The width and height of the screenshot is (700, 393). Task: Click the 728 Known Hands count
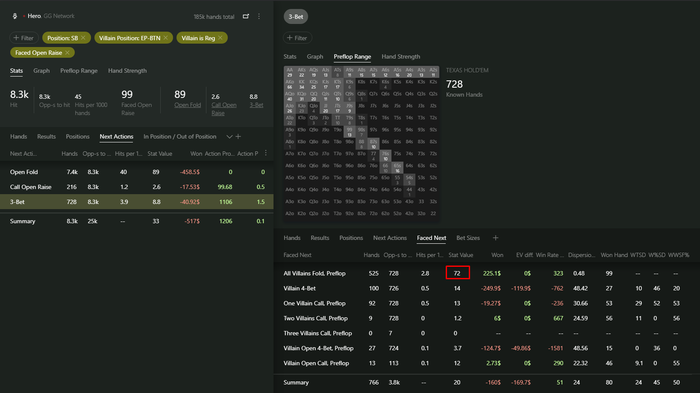[454, 84]
